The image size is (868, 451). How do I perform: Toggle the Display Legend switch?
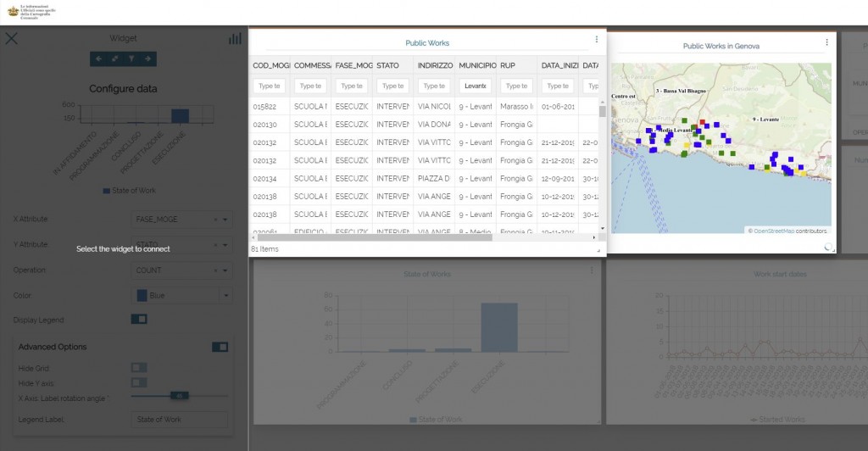coord(139,319)
